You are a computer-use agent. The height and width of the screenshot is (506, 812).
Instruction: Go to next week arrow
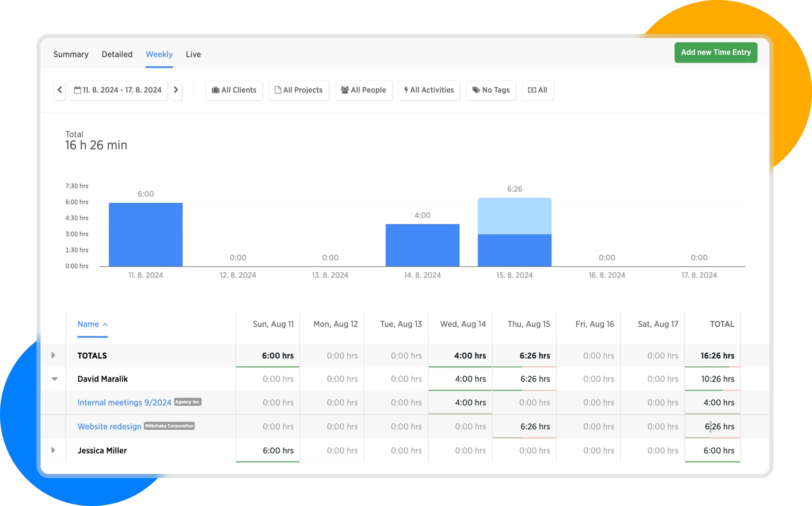[x=176, y=90]
